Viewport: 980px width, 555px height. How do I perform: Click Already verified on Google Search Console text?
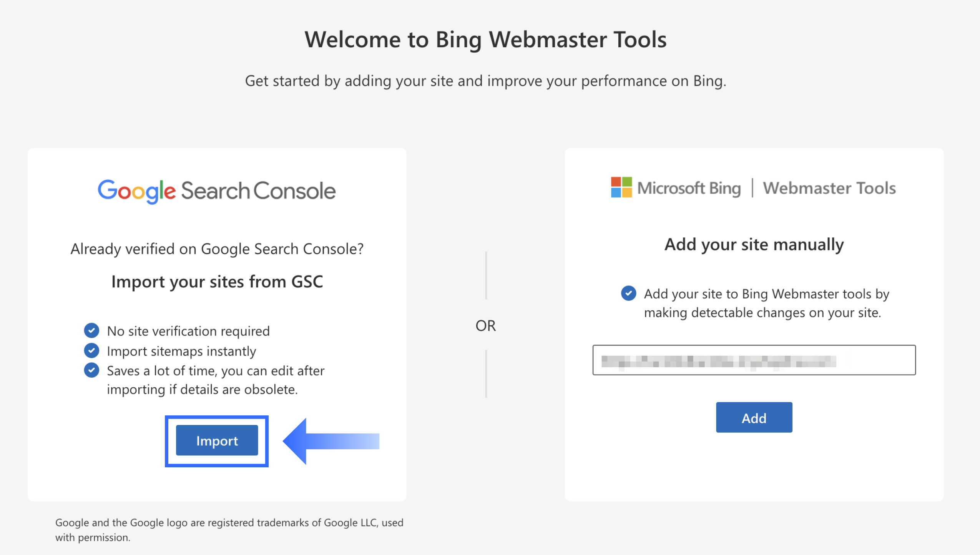(x=217, y=249)
